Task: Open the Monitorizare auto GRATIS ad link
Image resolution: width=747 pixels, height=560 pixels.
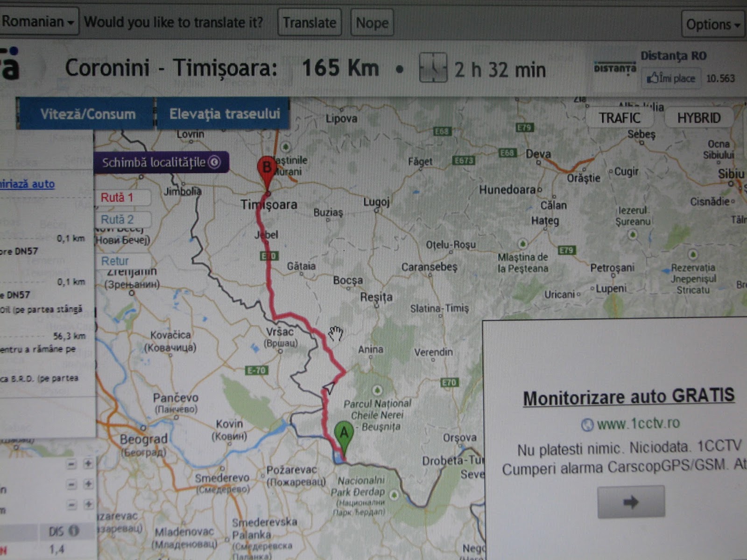Action: pyautogui.click(x=628, y=397)
